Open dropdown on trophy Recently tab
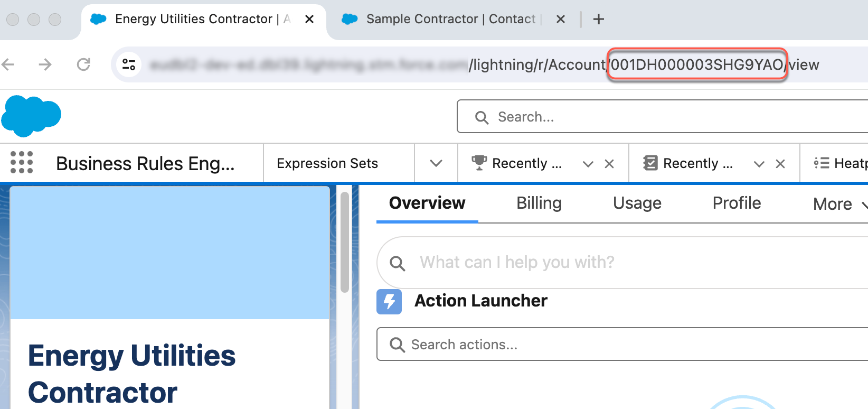The image size is (868, 409). pos(588,164)
